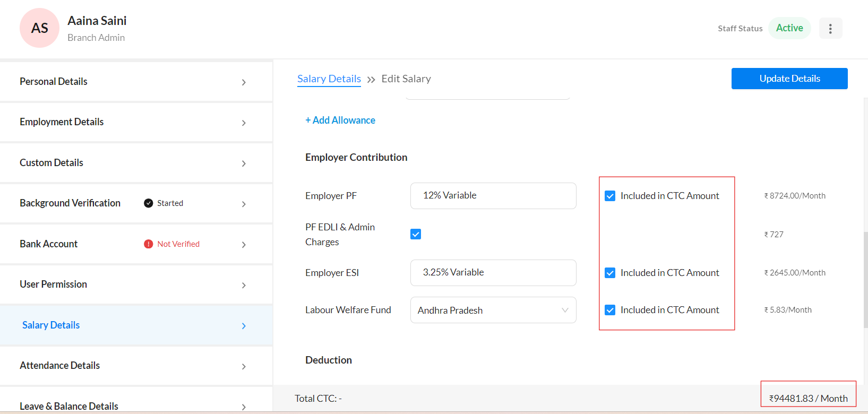868x414 pixels.
Task: Expand Bank Account chevron
Action: pos(244,245)
